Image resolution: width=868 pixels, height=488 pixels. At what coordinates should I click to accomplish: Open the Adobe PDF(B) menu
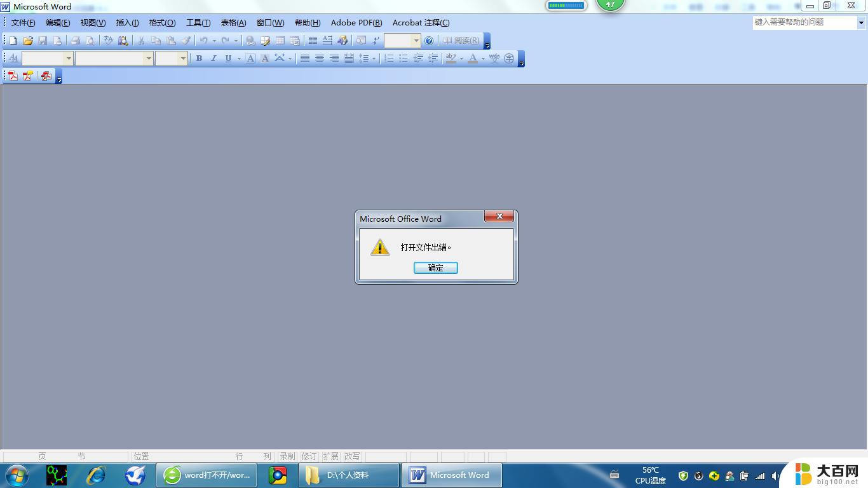click(x=356, y=23)
